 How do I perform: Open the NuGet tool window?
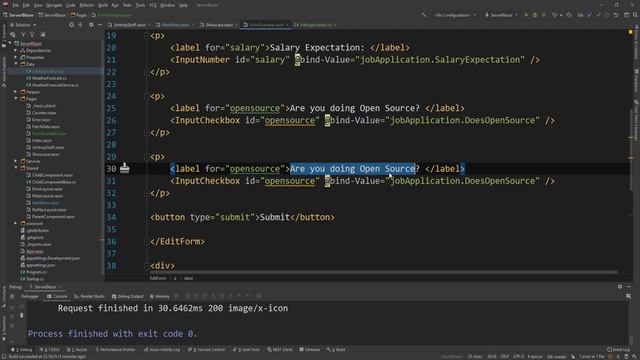[x=77, y=350]
